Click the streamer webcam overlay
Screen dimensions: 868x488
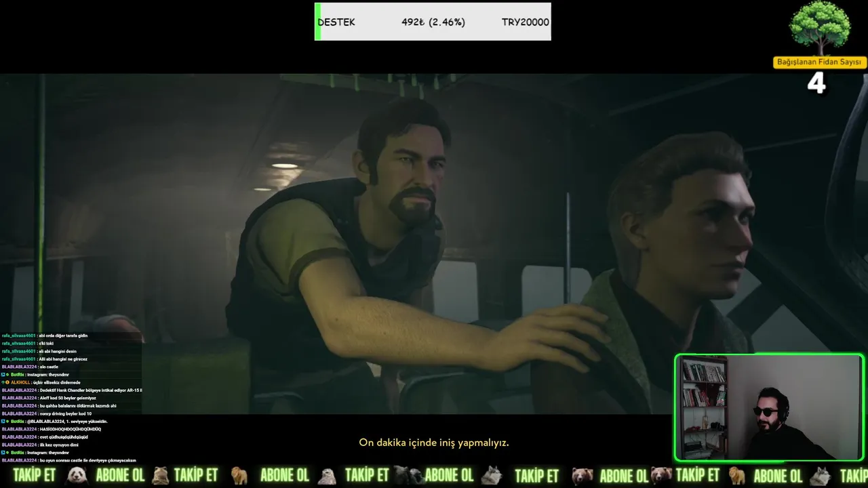point(769,407)
